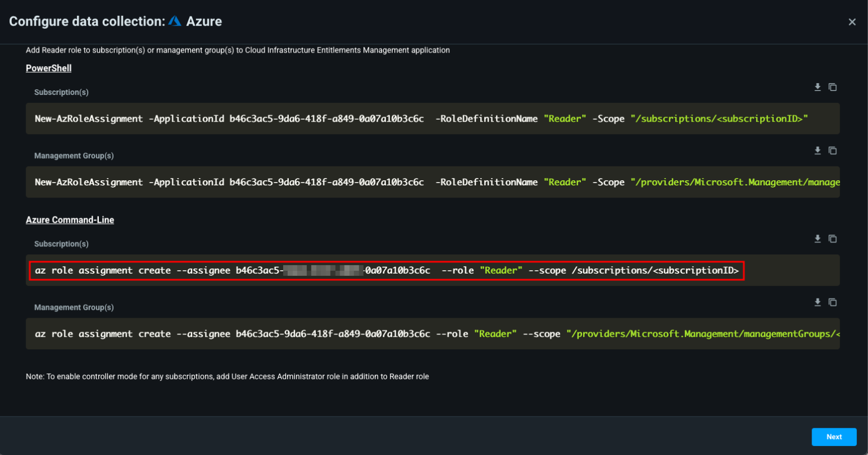Copy the PowerShell Management Group(s) command
Screen dimensions: 868x455
point(832,150)
